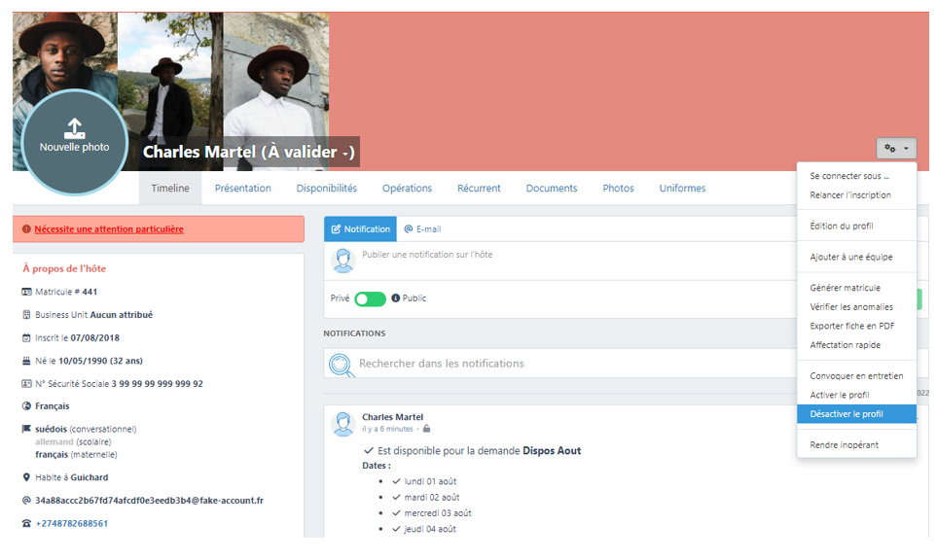Click the Nouvelle photo upload icon

click(74, 127)
